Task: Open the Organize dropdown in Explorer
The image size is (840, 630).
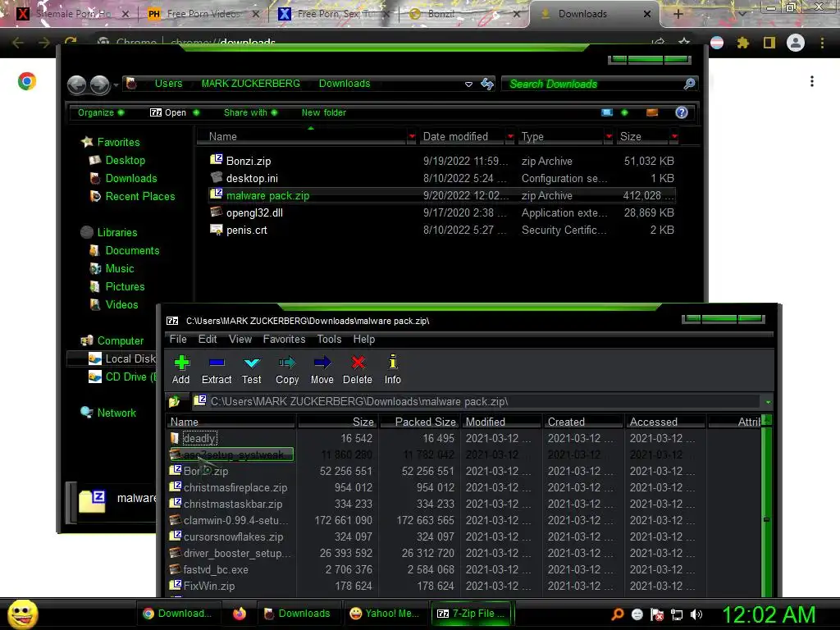Action: click(x=101, y=112)
